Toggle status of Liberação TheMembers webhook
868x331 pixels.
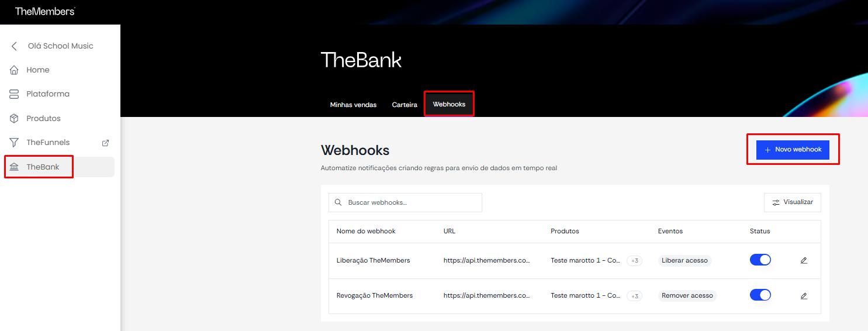(x=760, y=260)
